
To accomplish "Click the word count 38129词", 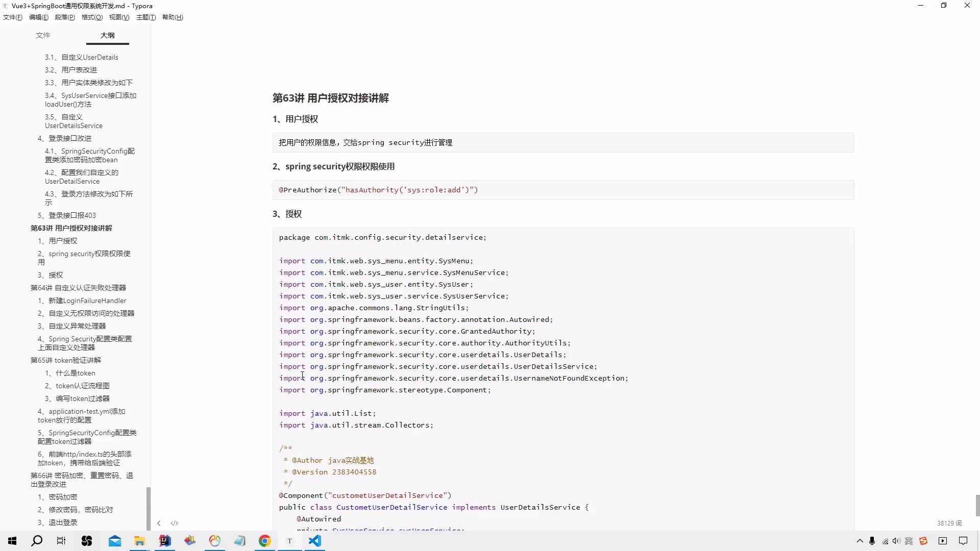I will pos(949,523).
